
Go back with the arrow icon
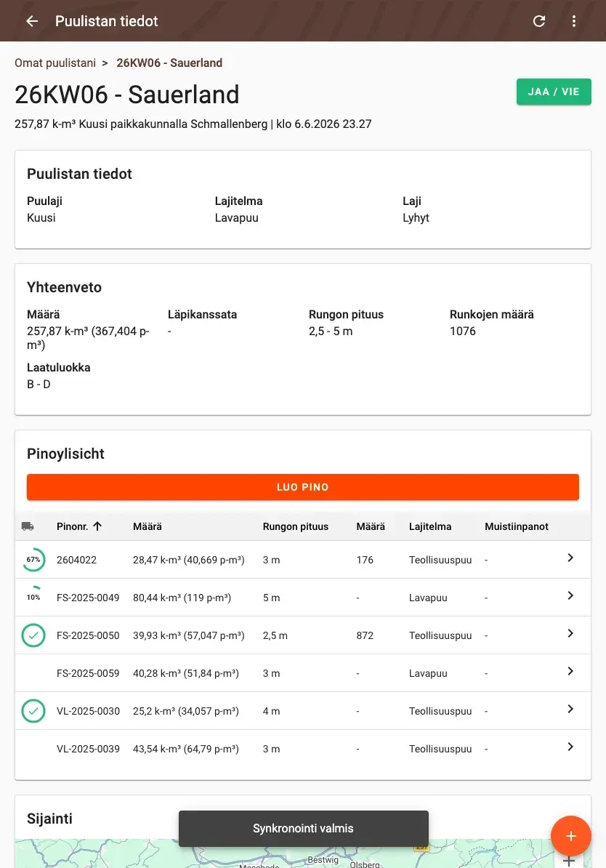(x=32, y=21)
